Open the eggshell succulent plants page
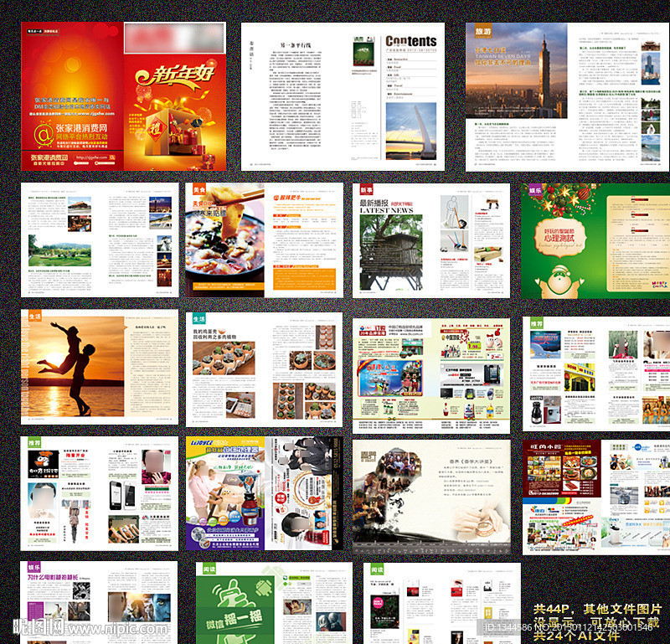Screen dimensions: 670x644 (x=265, y=368)
